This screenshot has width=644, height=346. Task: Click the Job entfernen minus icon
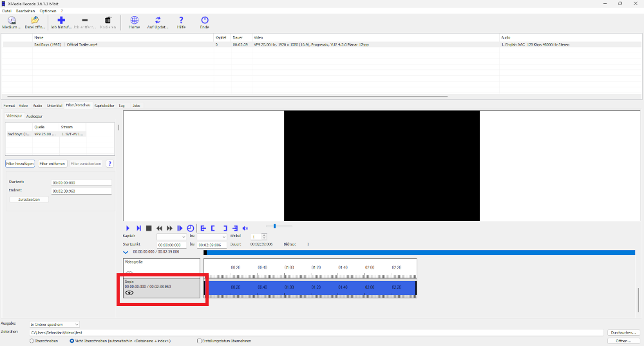(84, 20)
